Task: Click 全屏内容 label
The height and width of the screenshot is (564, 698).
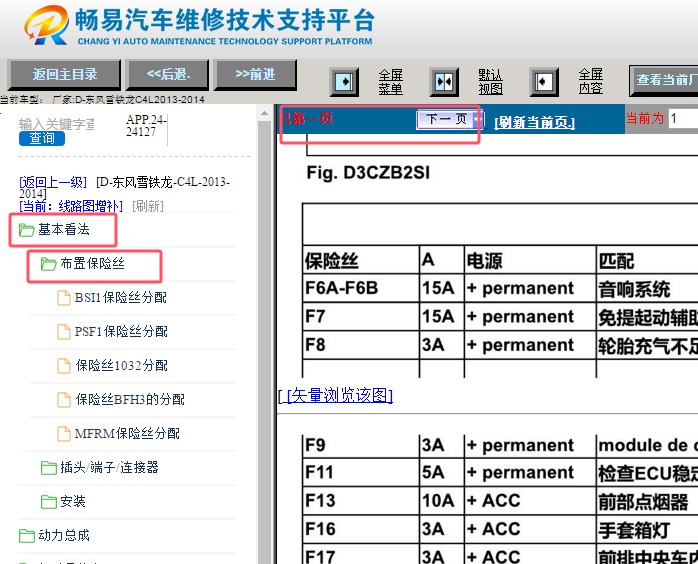Action: (x=590, y=81)
